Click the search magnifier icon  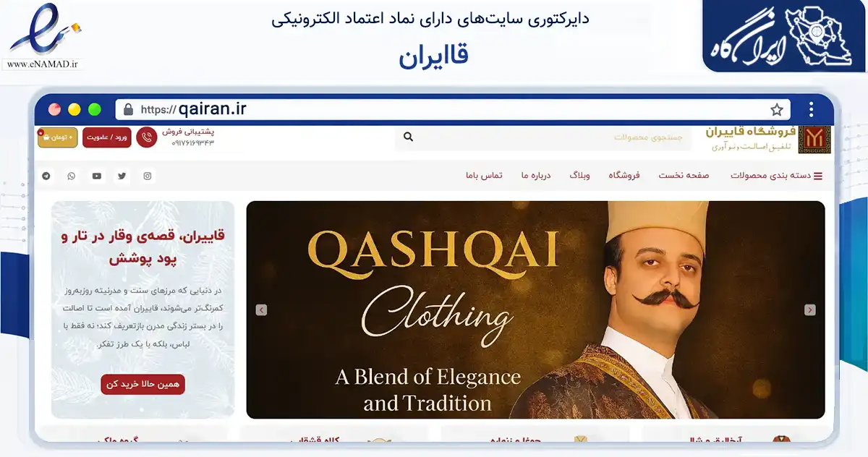tap(408, 137)
